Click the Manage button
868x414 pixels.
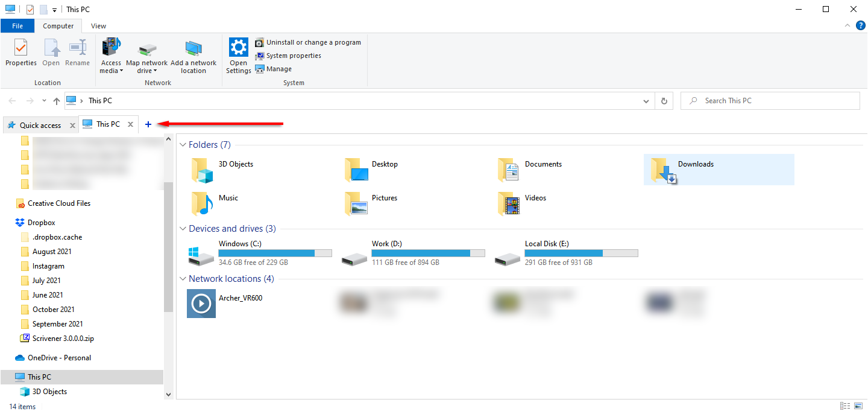click(x=273, y=69)
